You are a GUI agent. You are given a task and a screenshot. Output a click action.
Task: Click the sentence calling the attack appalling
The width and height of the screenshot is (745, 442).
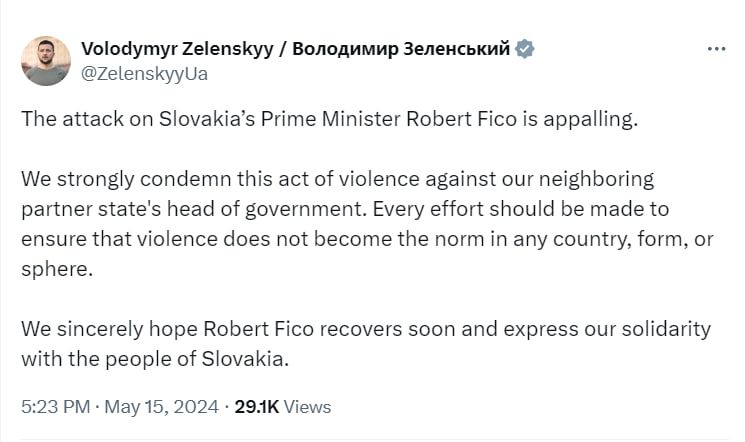(x=329, y=119)
